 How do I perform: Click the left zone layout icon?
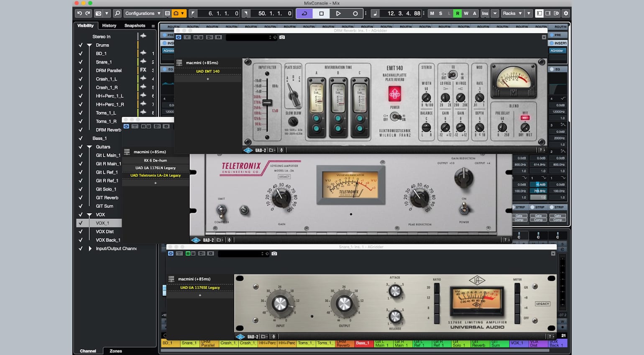[539, 13]
